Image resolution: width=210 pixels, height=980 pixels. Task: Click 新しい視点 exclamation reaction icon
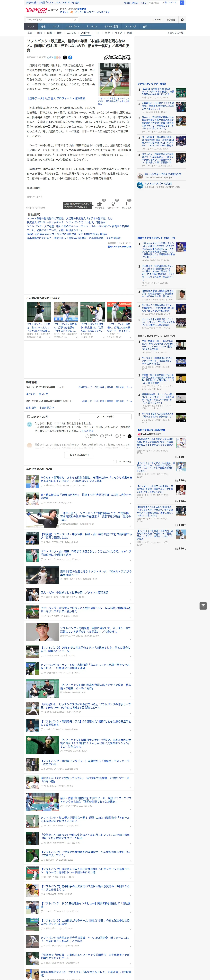pos(127,204)
